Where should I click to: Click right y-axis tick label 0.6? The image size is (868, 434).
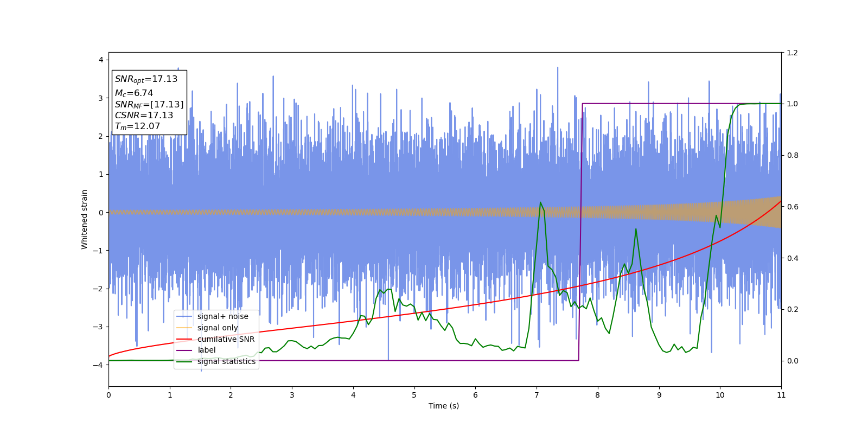pos(793,207)
